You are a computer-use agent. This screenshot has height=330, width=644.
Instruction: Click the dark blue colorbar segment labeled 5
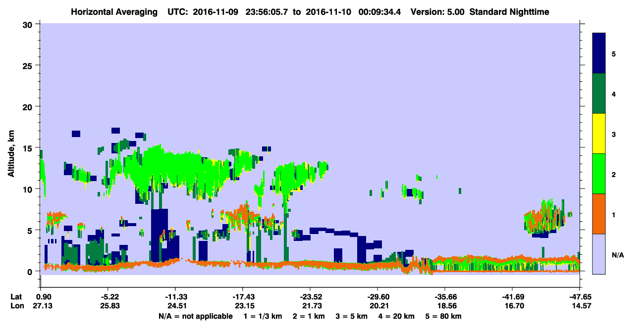click(x=599, y=53)
